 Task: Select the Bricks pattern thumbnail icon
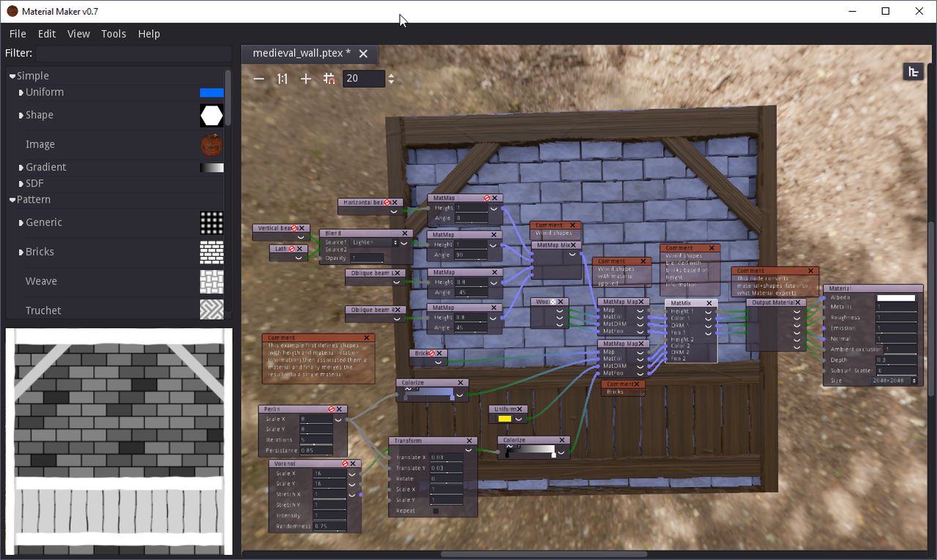pos(212,252)
